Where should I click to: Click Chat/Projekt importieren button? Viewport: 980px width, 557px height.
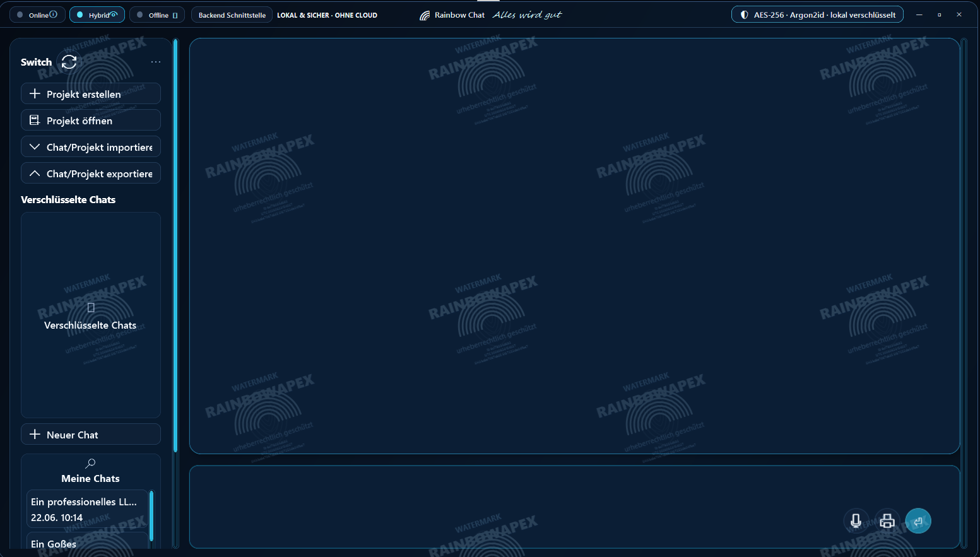click(91, 146)
